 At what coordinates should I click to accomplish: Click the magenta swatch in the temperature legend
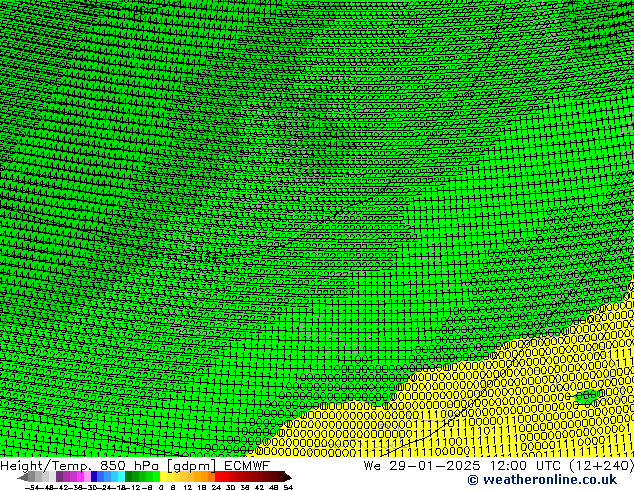(80, 477)
